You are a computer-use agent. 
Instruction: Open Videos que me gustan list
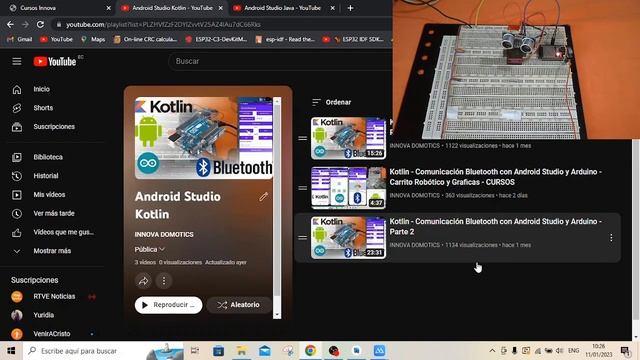[x=63, y=232]
